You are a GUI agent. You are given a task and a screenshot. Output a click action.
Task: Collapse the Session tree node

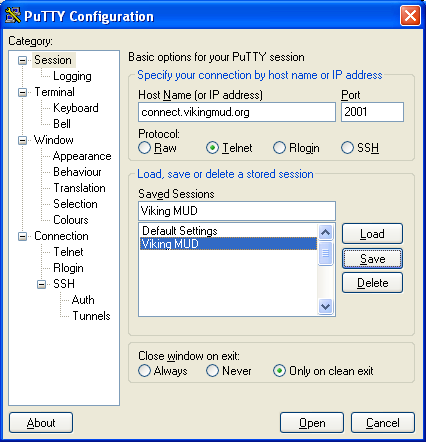(x=22, y=60)
